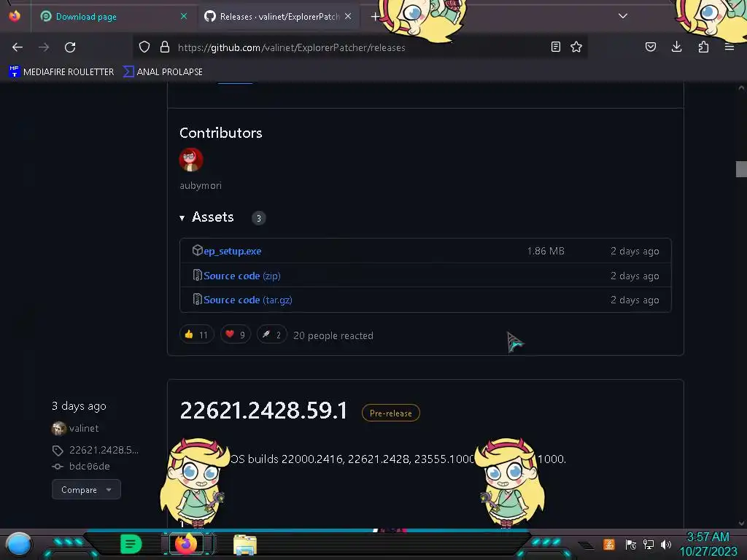Open the network tray icon
Screen dimensions: 747x560
649,544
